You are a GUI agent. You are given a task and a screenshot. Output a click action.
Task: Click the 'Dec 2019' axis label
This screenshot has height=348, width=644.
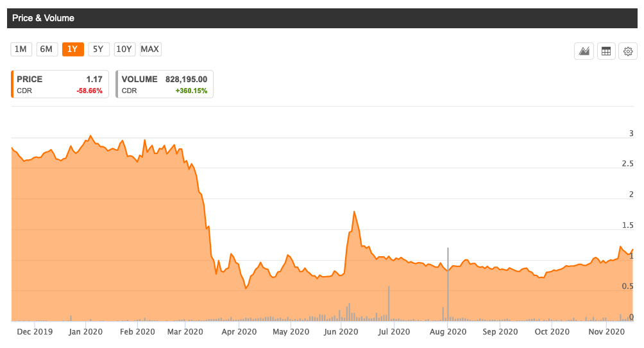pos(35,331)
